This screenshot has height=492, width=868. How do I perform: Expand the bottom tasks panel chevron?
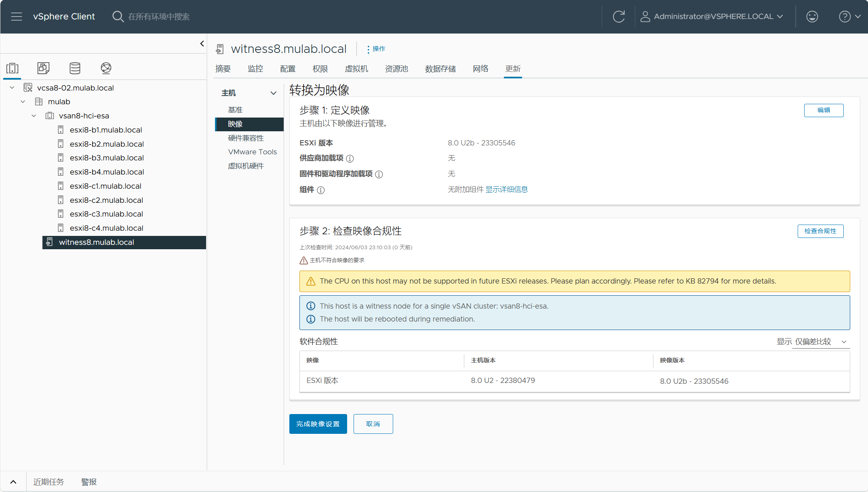(x=13, y=481)
